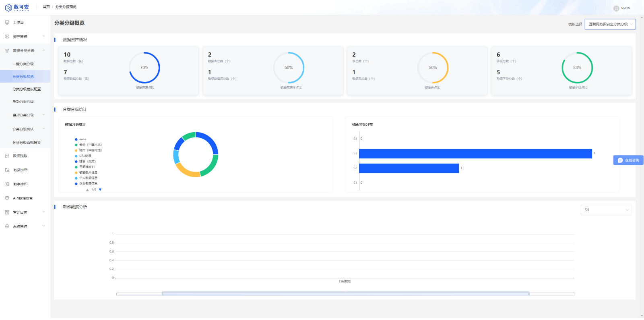Click the 数据脱敏 sidebar icon
This screenshot has height=320, width=644.
point(7,156)
